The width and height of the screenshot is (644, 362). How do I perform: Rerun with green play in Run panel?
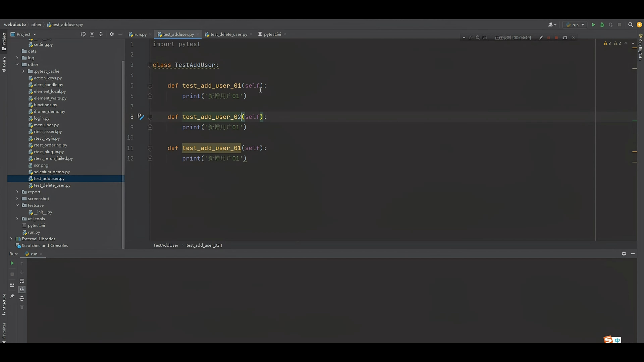pyautogui.click(x=12, y=263)
